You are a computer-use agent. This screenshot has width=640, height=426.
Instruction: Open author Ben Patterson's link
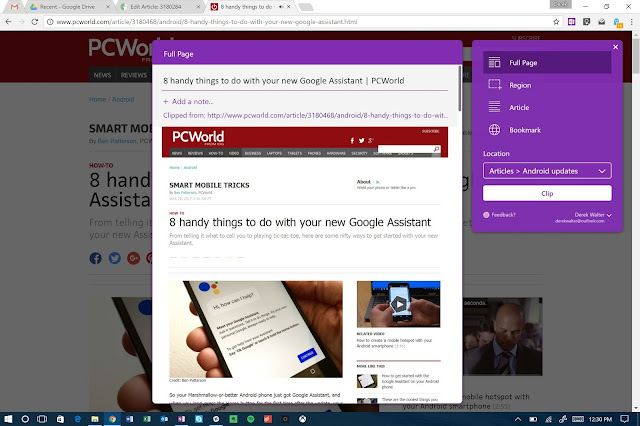coord(117,141)
